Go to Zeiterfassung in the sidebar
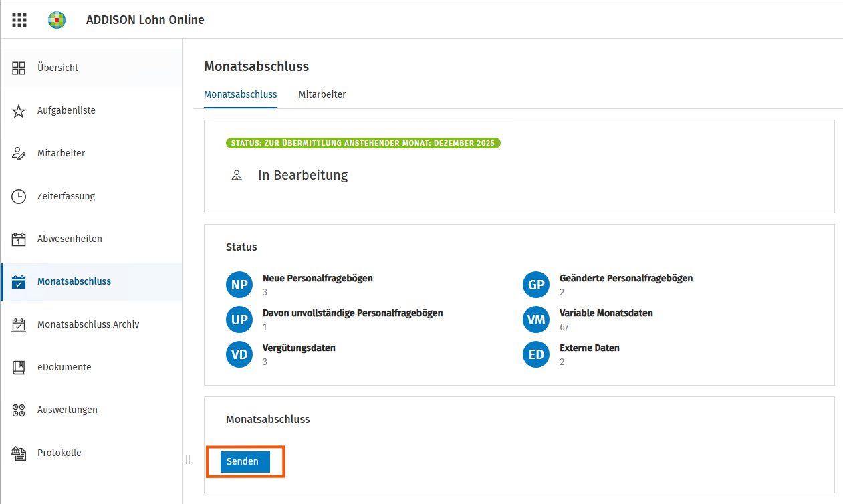This screenshot has height=504, width=843. pyautogui.click(x=91, y=196)
